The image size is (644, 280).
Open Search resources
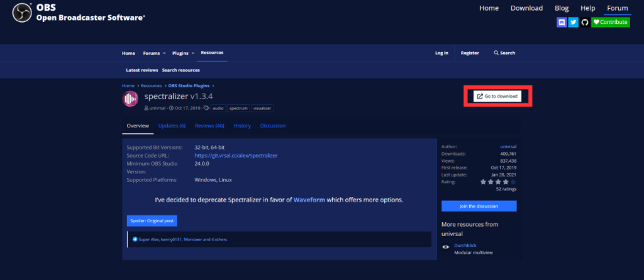(x=180, y=70)
